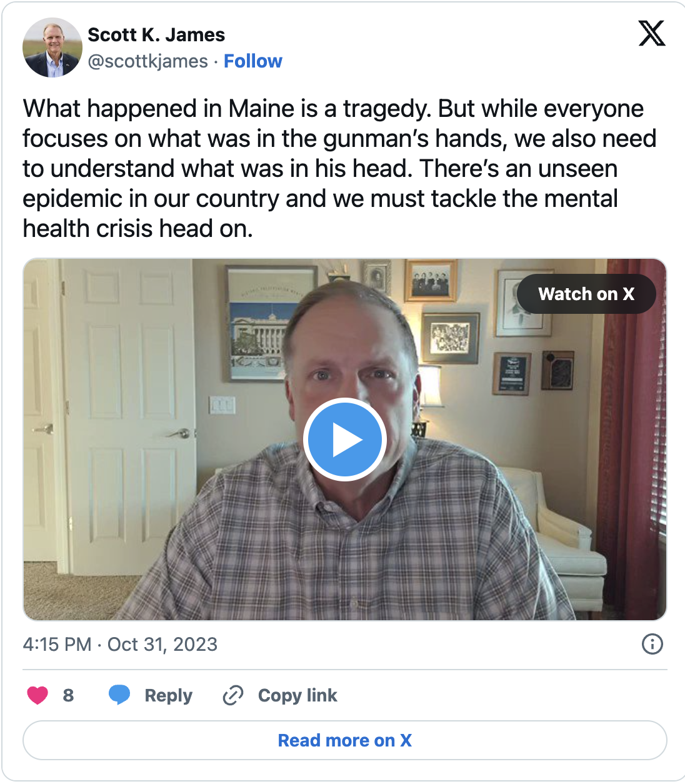The image size is (685, 784).
Task: Follow @scottkjames
Action: coord(252,61)
